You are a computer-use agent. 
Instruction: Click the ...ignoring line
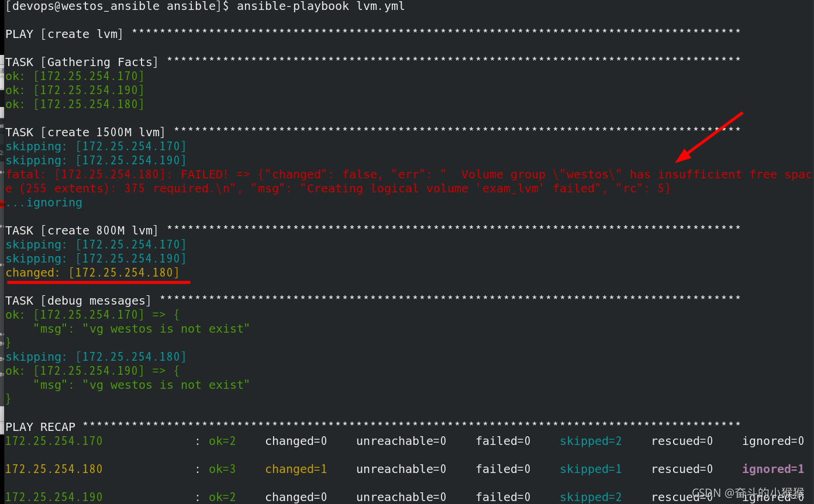tap(44, 203)
